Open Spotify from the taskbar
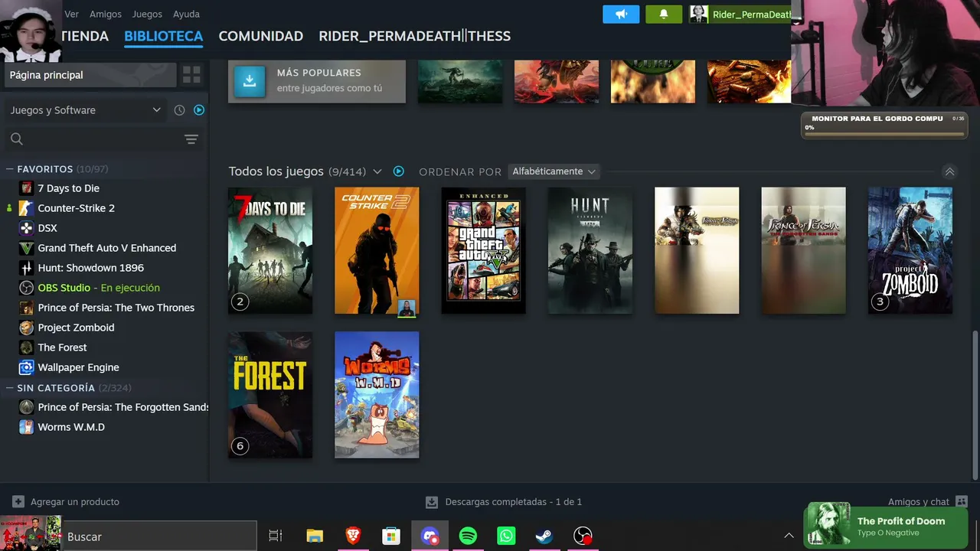Image resolution: width=980 pixels, height=551 pixels. click(x=468, y=536)
